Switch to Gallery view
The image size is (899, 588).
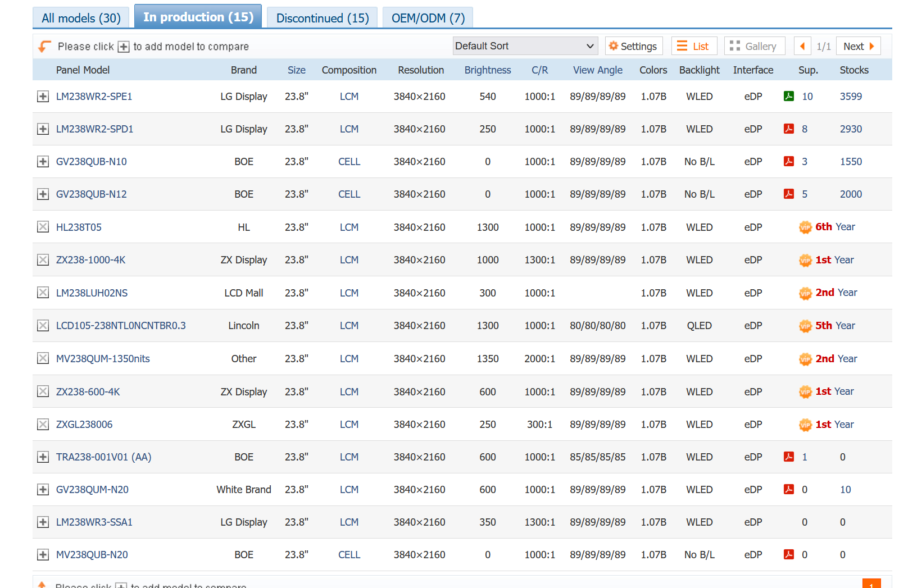point(755,46)
